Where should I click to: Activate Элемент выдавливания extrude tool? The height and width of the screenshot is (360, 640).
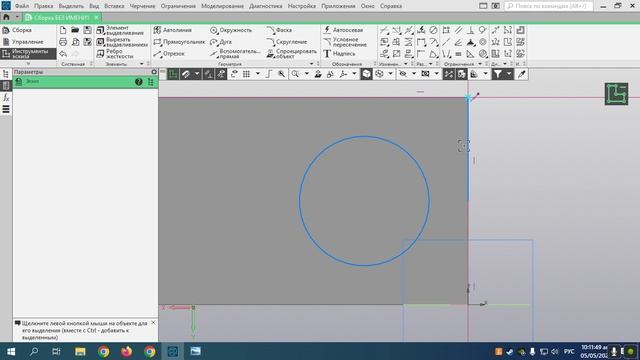120,30
